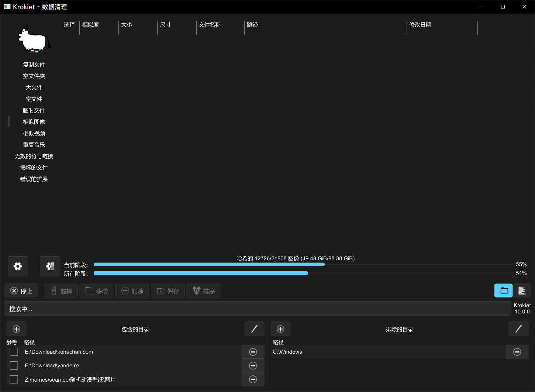Show text log panel icon
Viewport: 535px width, 392px height.
(522, 291)
